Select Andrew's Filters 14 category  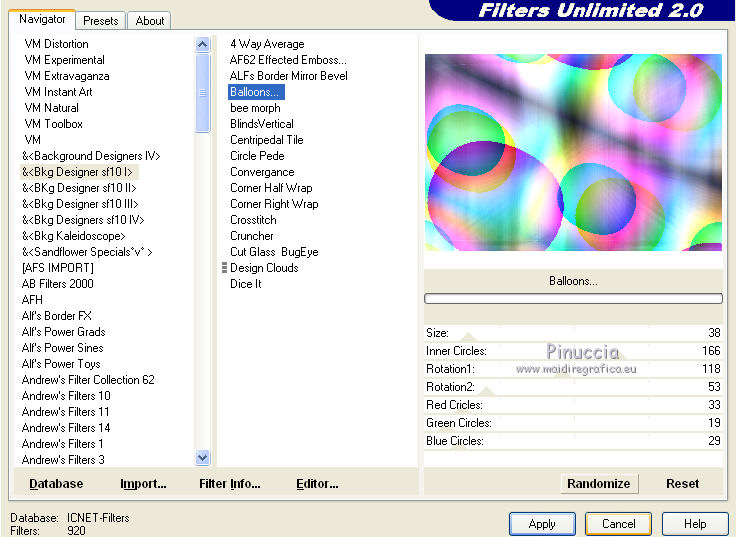pos(66,428)
